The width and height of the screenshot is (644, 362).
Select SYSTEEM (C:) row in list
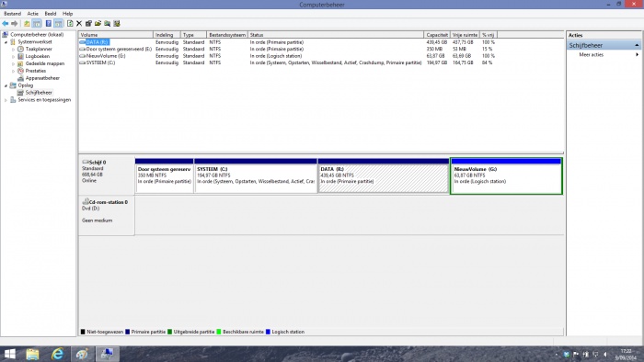tap(287, 62)
